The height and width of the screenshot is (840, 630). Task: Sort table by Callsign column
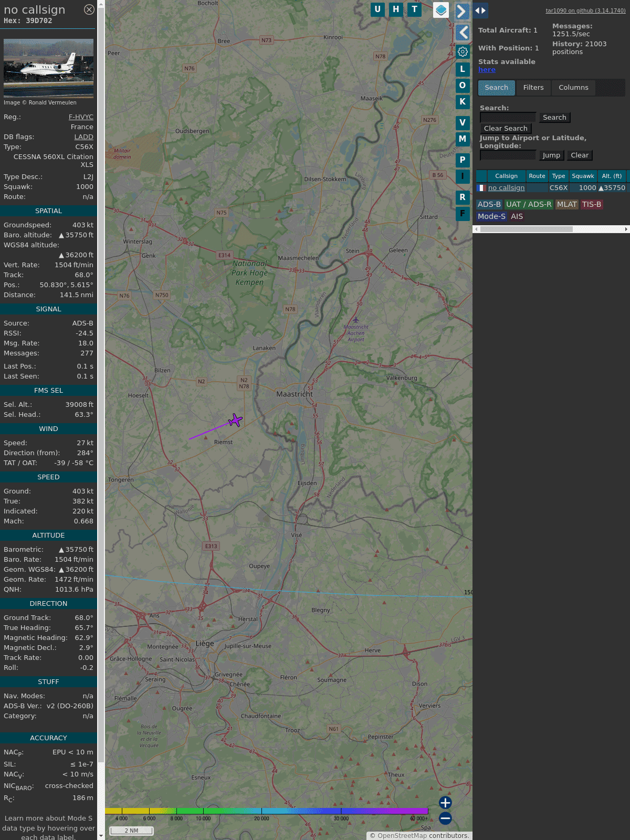pyautogui.click(x=506, y=176)
